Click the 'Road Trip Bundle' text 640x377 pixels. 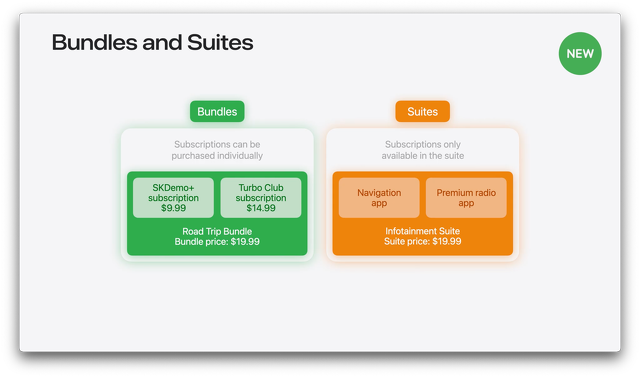click(x=217, y=231)
